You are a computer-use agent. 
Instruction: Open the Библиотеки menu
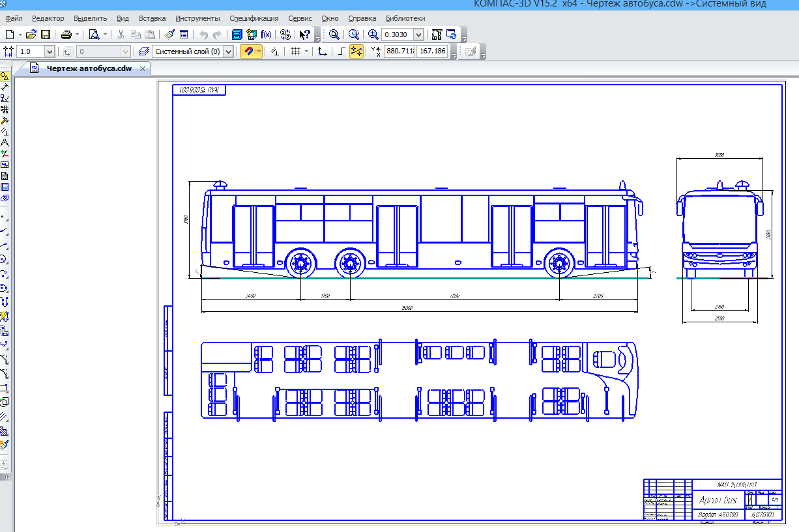405,18
